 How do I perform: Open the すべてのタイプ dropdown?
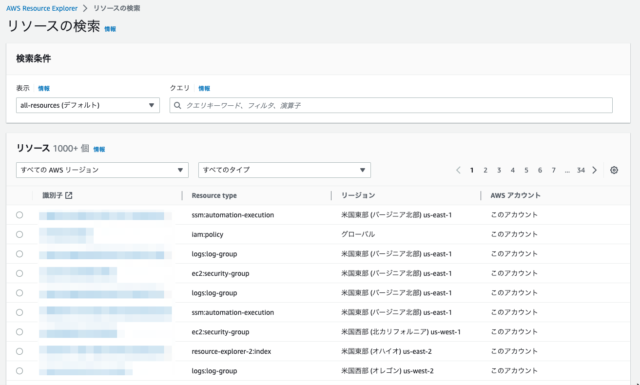pyautogui.click(x=284, y=170)
